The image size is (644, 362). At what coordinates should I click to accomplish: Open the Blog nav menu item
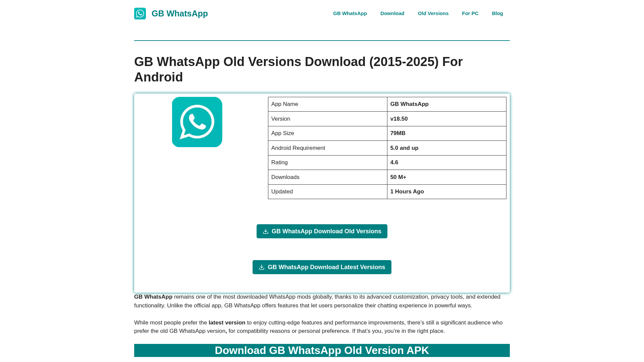pyautogui.click(x=497, y=13)
